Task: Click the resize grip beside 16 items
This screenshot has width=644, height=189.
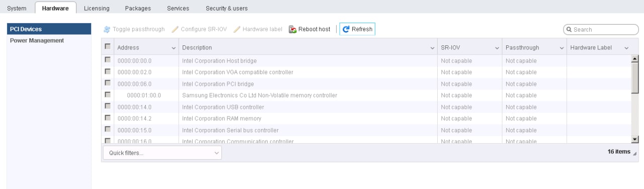Action: point(635,153)
